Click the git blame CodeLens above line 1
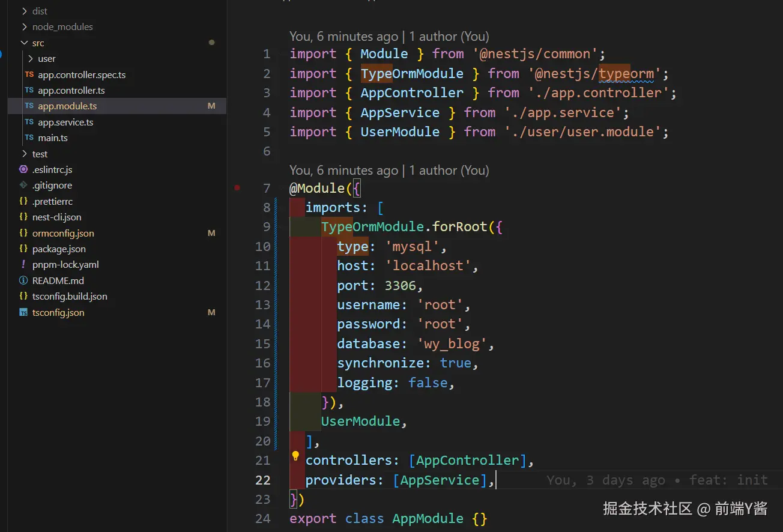Image resolution: width=783 pixels, height=532 pixels. point(389,37)
